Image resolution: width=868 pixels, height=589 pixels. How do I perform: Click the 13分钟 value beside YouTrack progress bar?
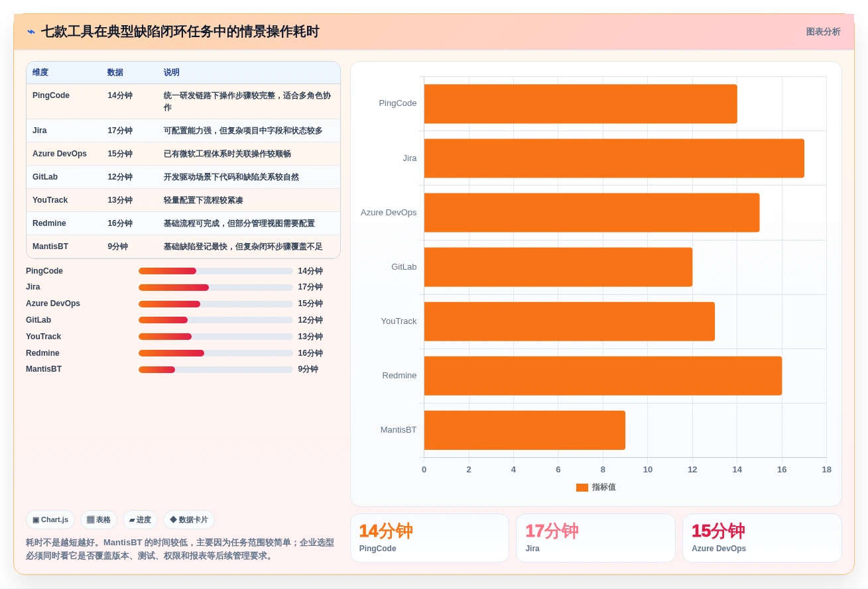click(x=310, y=337)
